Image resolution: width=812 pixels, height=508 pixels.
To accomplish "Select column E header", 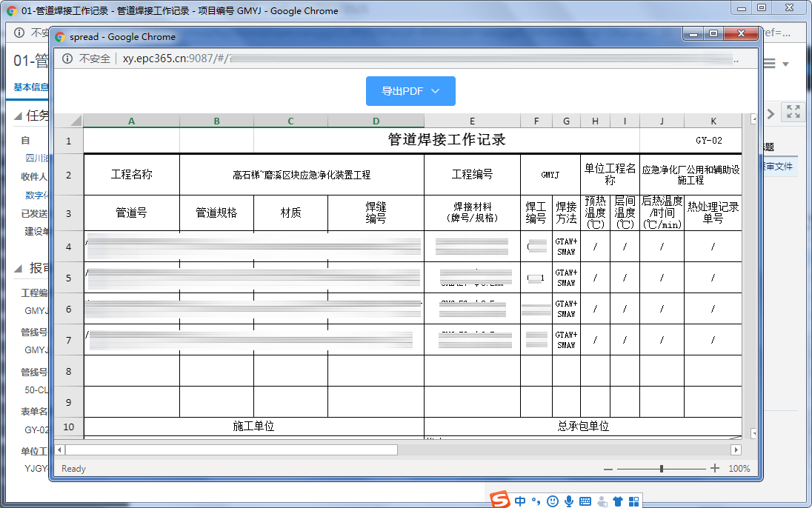I will pyautogui.click(x=472, y=121).
